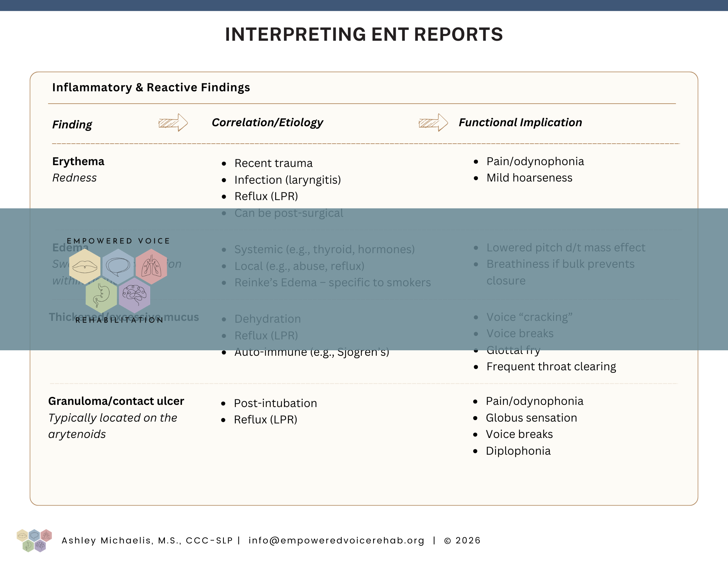
Task: Select the Post-intubation bullet item
Action: (275, 403)
